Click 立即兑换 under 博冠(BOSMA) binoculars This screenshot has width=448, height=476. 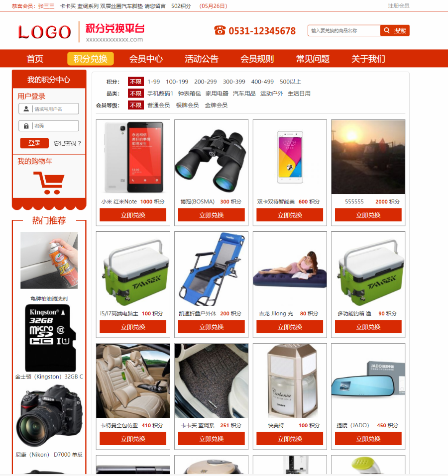click(212, 215)
